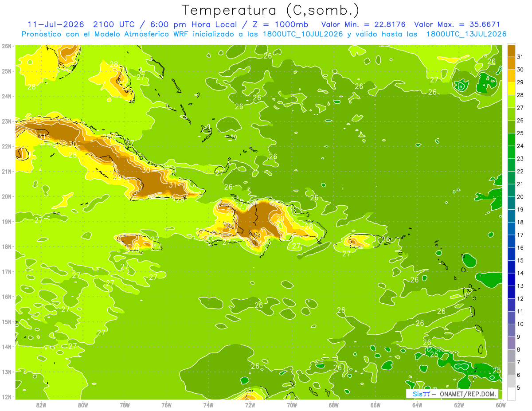Click the '16N' latitude axis label
The image size is (532, 411).
[7, 297]
